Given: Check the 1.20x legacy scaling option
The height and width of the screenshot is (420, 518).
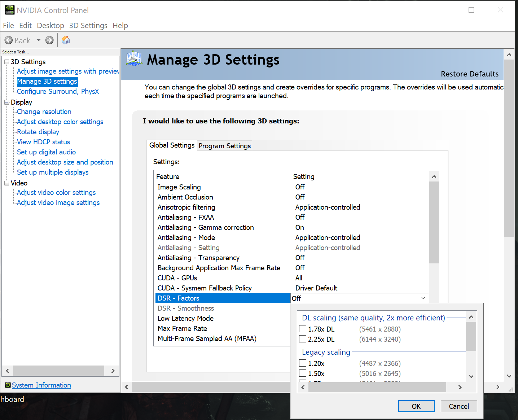Looking at the screenshot, I should coord(303,363).
